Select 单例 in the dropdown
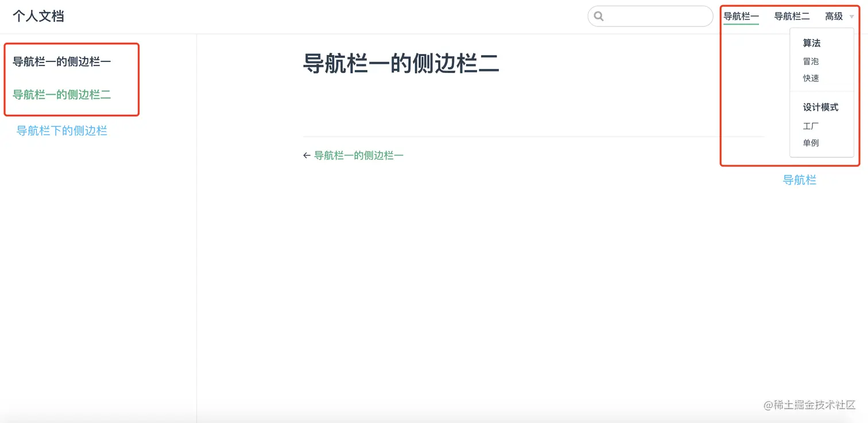 (811, 142)
